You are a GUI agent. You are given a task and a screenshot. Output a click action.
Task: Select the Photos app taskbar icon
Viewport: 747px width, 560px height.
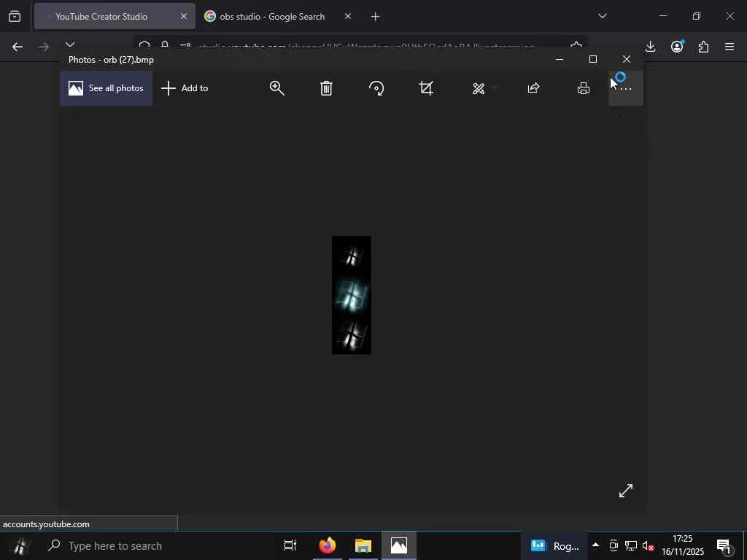click(x=399, y=545)
